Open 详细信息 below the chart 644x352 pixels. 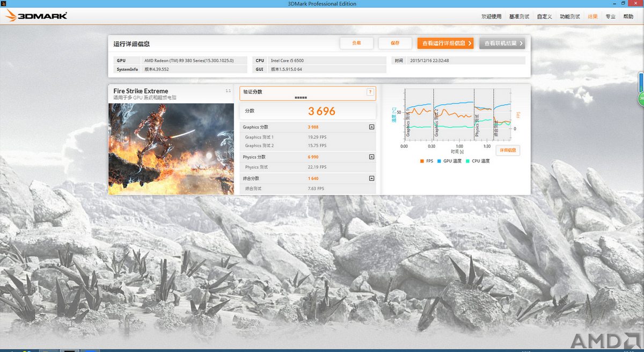pos(508,150)
